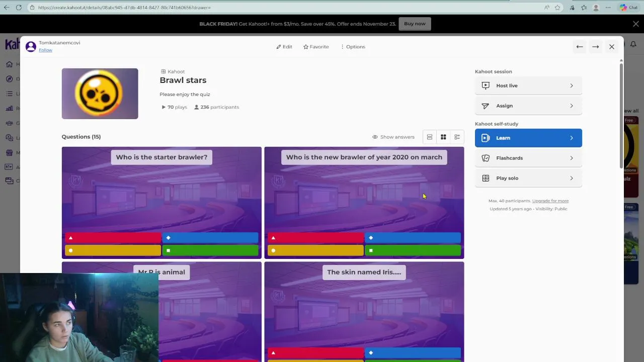Click the Flashcards icon

486,158
